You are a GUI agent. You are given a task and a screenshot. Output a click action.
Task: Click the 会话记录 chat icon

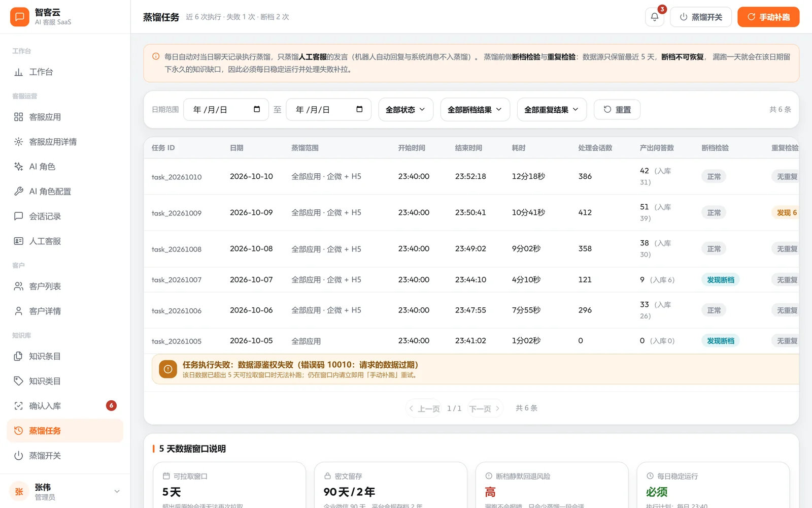click(19, 216)
